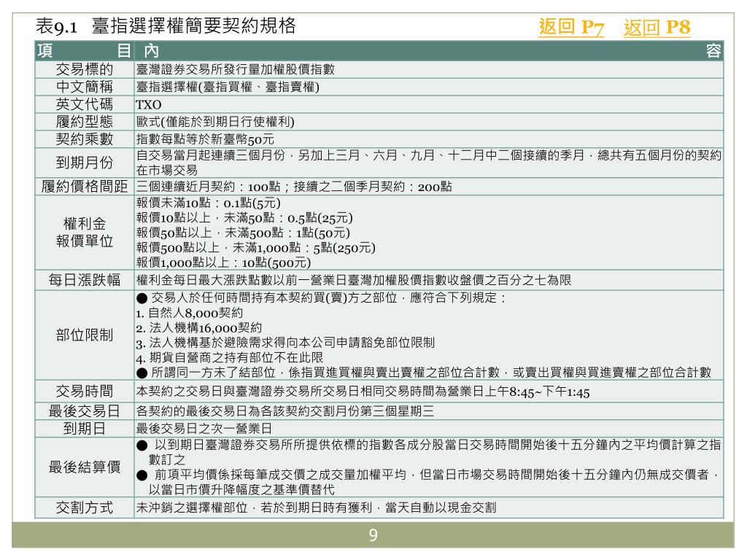This screenshot has width=747, height=560.
Task: Select the 到期日 row label
Action: pos(85,429)
